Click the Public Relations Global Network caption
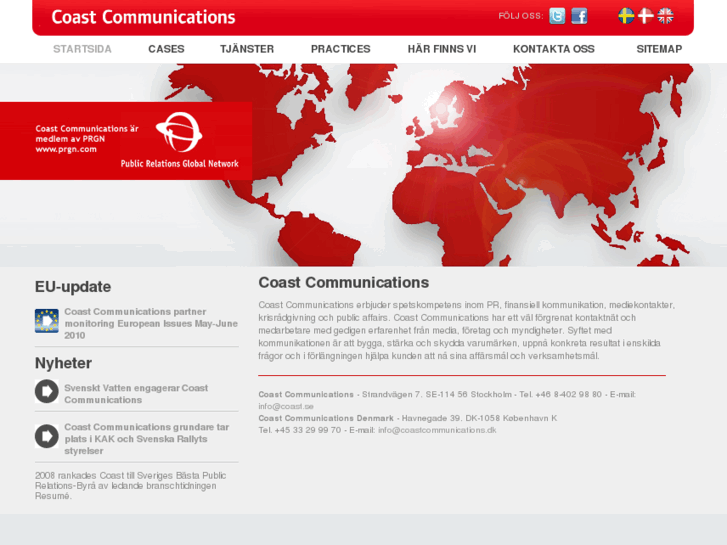Viewport: 727px width, 545px height. coord(179,163)
